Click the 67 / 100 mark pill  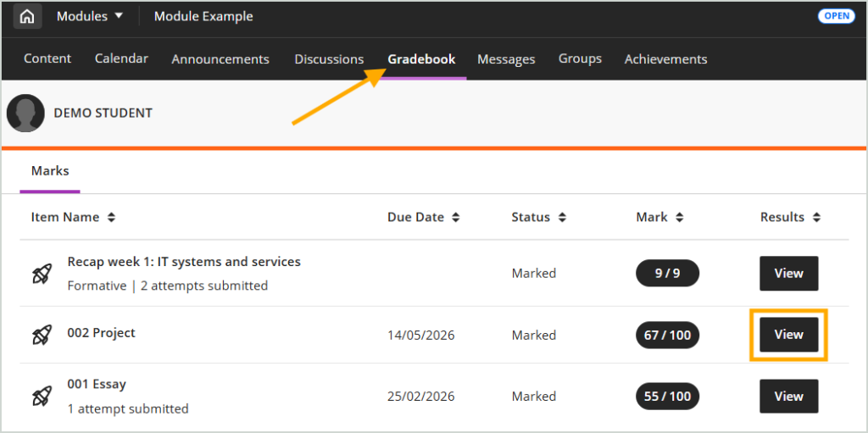tap(668, 335)
